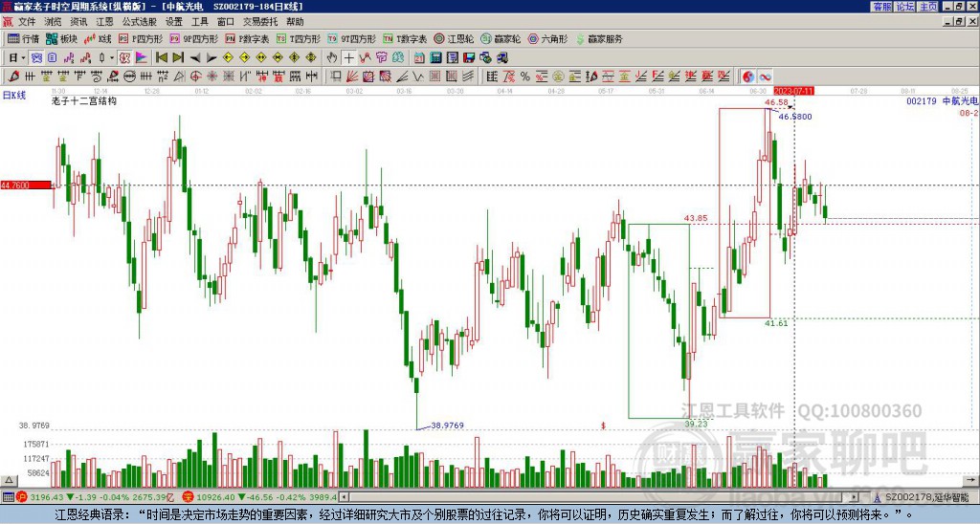Viewport: 980px width, 524px height.
Task: Open the 工具 menu
Action: click(x=199, y=22)
